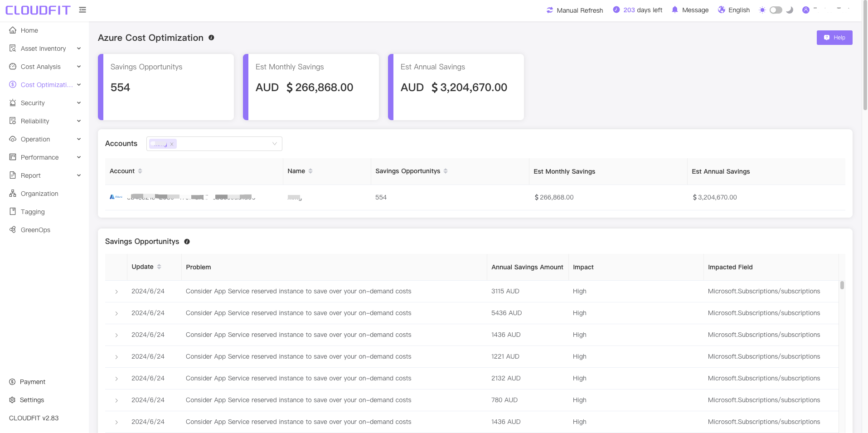868x433 pixels.
Task: Click the savings table scrollbar thumb
Action: tap(842, 285)
